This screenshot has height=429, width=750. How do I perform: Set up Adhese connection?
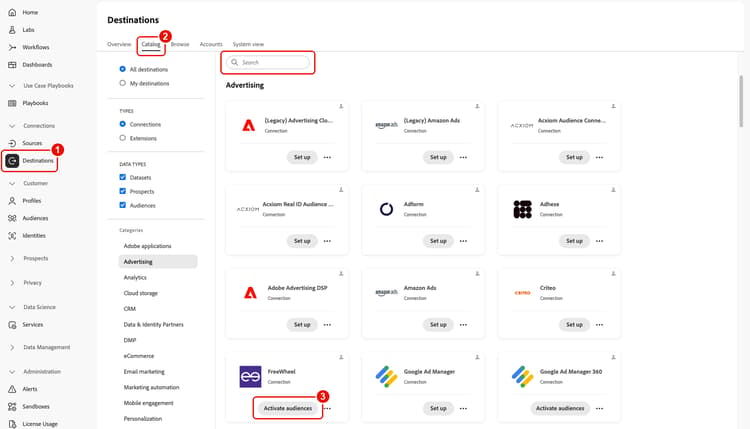(x=574, y=241)
